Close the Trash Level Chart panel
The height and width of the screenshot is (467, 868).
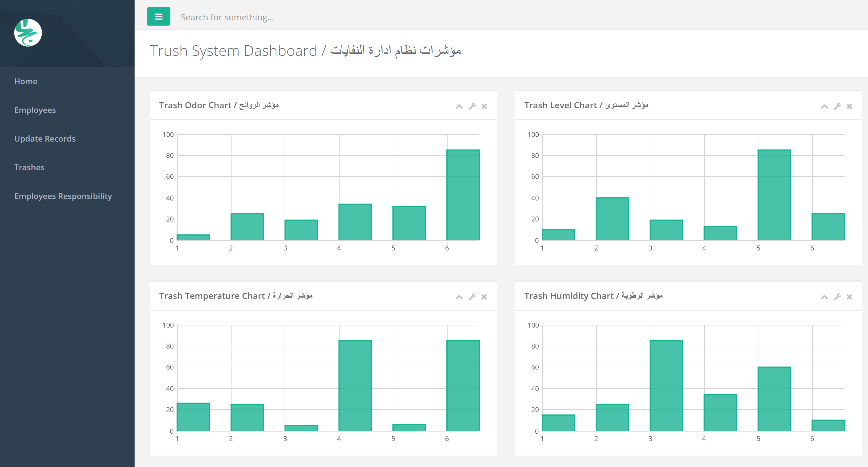point(849,106)
